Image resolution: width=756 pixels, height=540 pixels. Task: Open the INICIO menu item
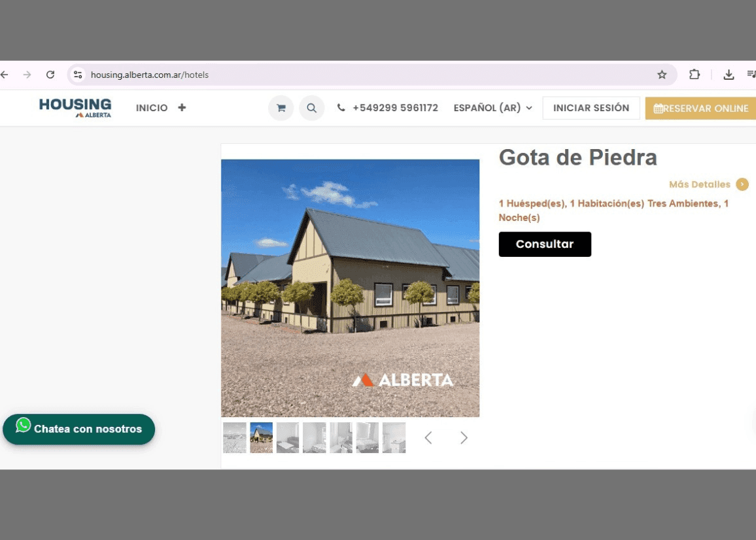152,108
